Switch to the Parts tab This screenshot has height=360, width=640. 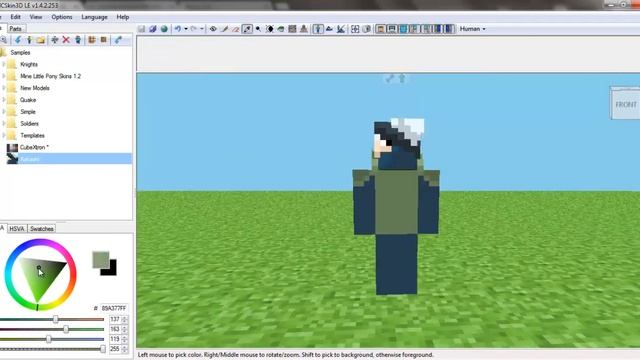16,29
